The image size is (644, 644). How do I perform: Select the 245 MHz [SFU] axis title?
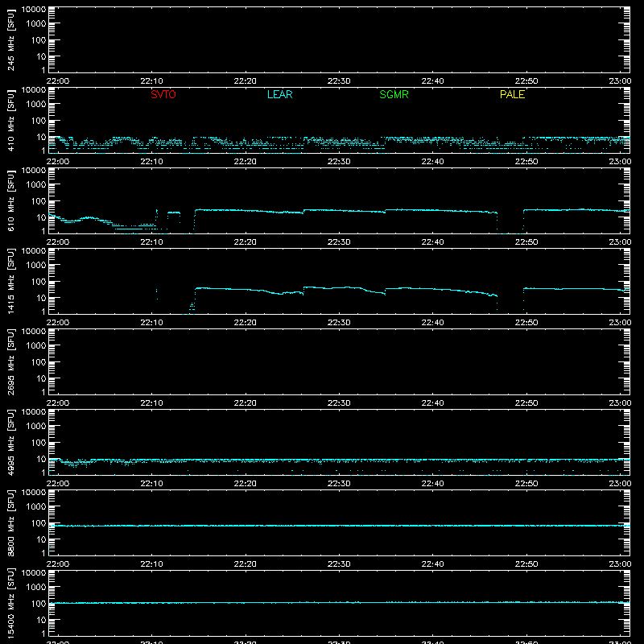pyautogui.click(x=10, y=39)
